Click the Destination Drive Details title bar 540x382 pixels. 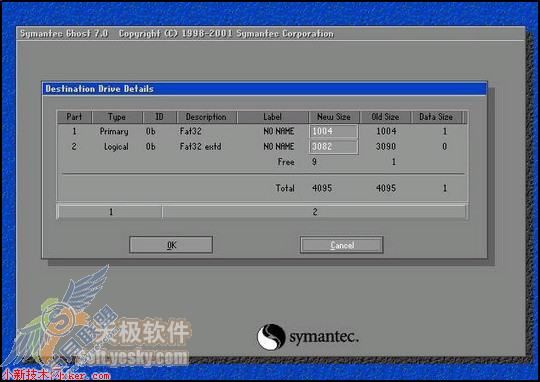tap(264, 89)
